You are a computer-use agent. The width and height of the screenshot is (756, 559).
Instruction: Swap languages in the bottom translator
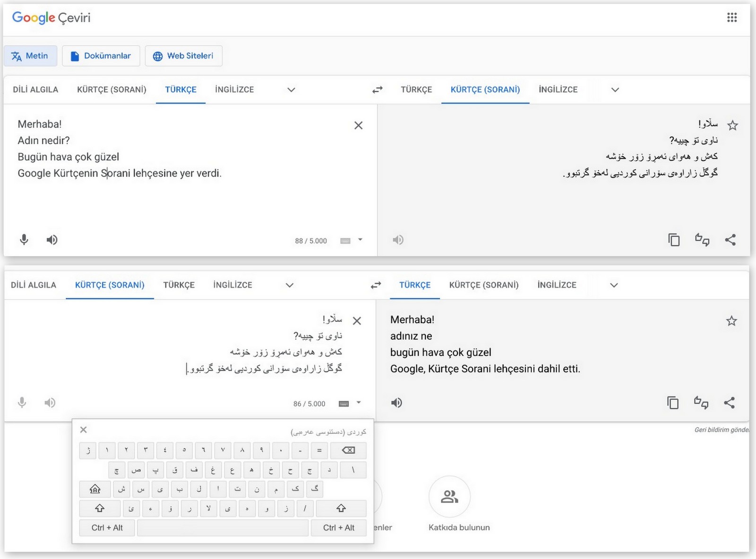coord(376,285)
